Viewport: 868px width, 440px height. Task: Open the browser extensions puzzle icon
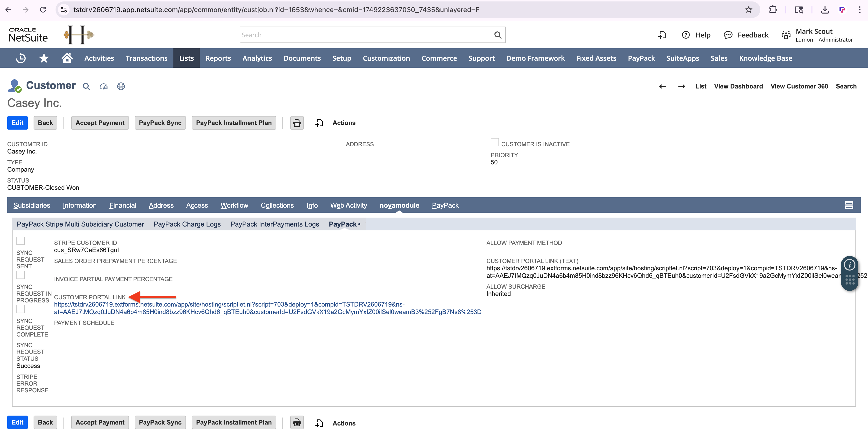click(773, 10)
